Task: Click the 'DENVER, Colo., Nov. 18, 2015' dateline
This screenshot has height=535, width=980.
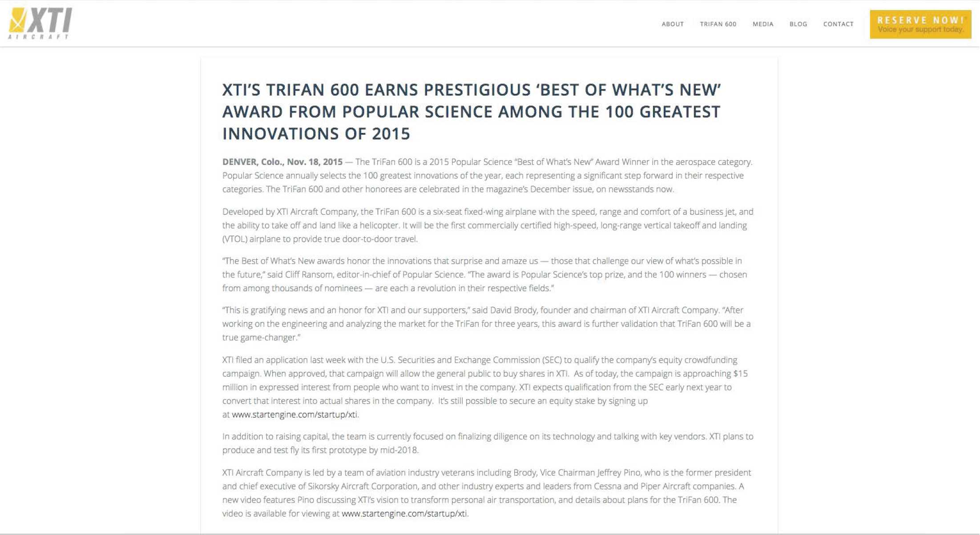Action: pos(282,162)
